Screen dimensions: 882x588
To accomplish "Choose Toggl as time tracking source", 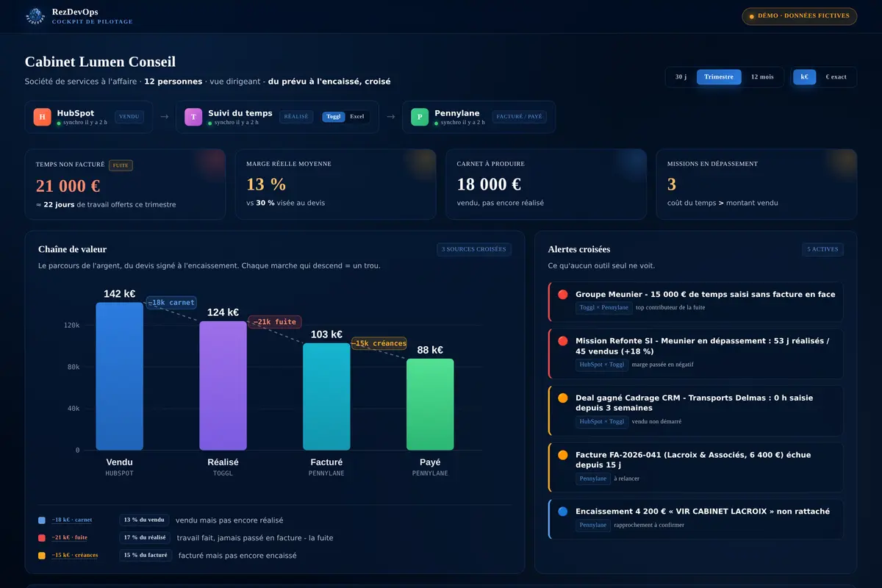I will tap(334, 117).
